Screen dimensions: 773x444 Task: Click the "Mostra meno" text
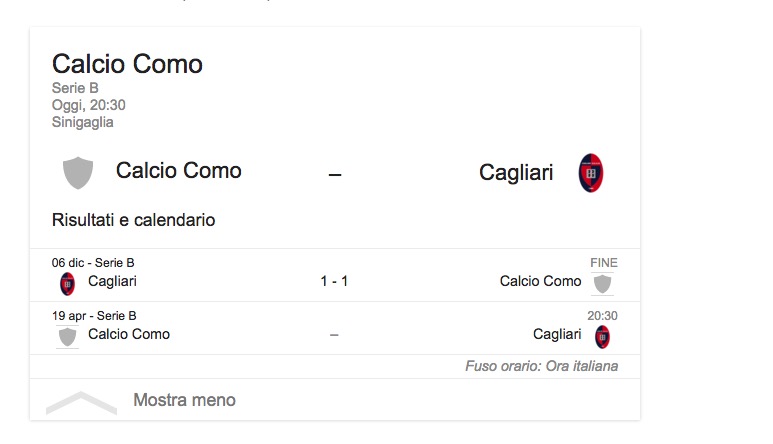coord(184,400)
